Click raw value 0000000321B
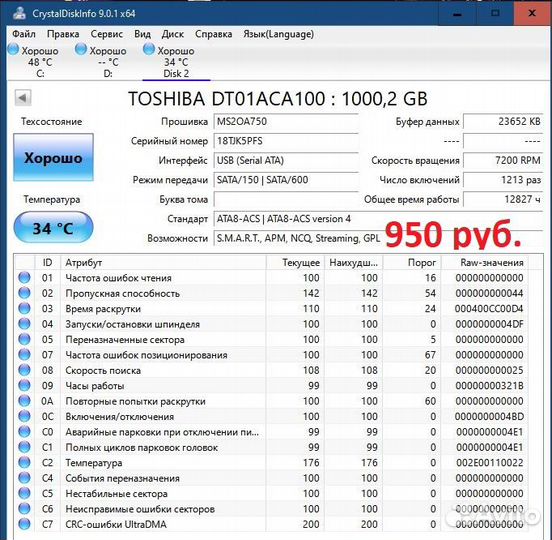Screen dimensions: 552x540 coord(489,386)
